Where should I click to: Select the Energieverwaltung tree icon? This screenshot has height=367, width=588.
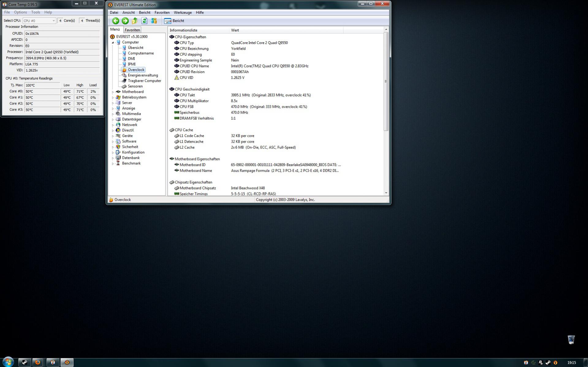[x=124, y=75]
